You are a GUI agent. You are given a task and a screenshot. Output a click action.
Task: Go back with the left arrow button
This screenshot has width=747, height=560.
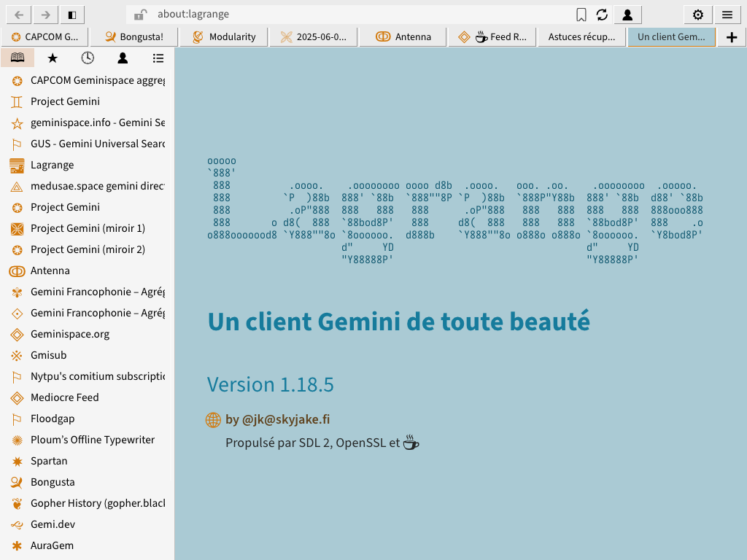[x=19, y=15]
